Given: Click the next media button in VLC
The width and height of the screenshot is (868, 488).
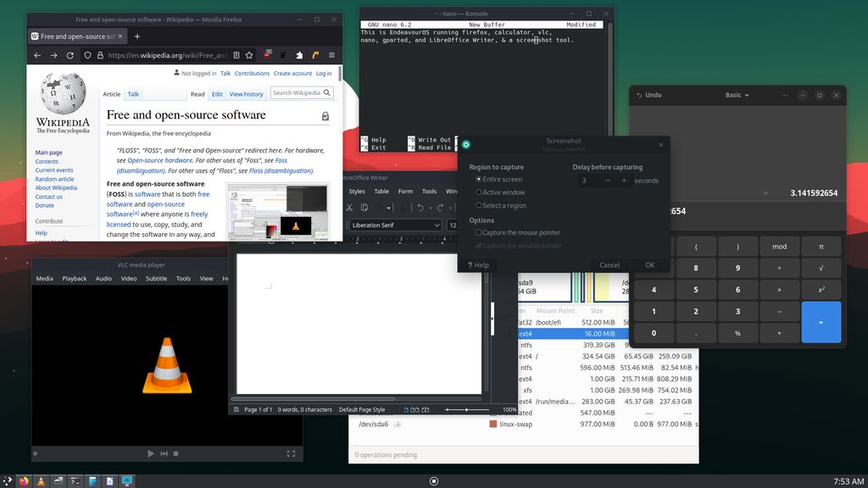Looking at the screenshot, I should point(164,454).
